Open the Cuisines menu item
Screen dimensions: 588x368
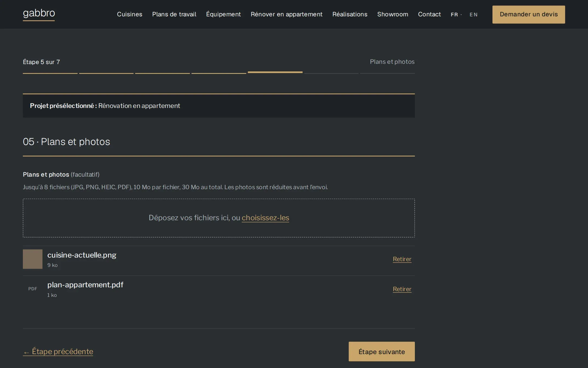coord(130,14)
